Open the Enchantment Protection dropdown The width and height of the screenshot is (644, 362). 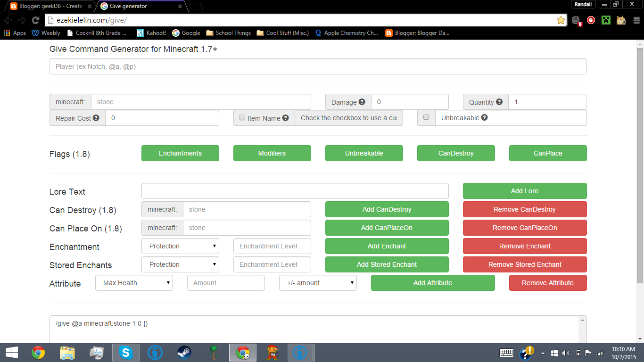tap(180, 246)
